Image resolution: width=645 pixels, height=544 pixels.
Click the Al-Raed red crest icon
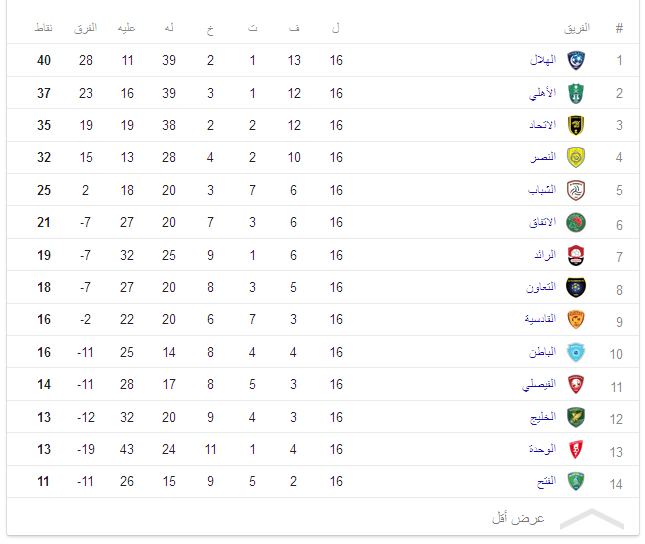(x=576, y=255)
